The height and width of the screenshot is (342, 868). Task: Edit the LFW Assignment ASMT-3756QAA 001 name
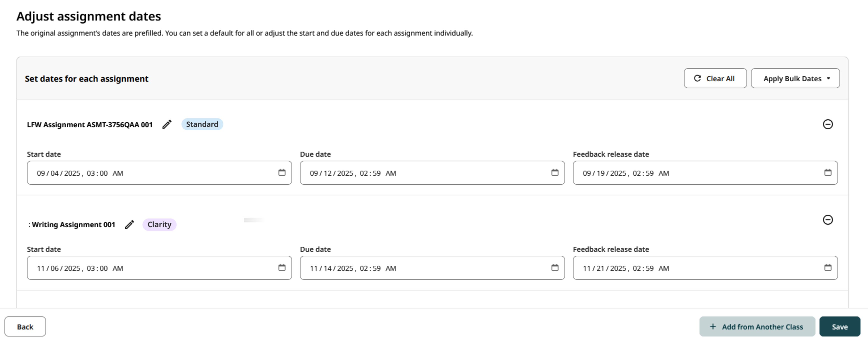click(x=167, y=124)
